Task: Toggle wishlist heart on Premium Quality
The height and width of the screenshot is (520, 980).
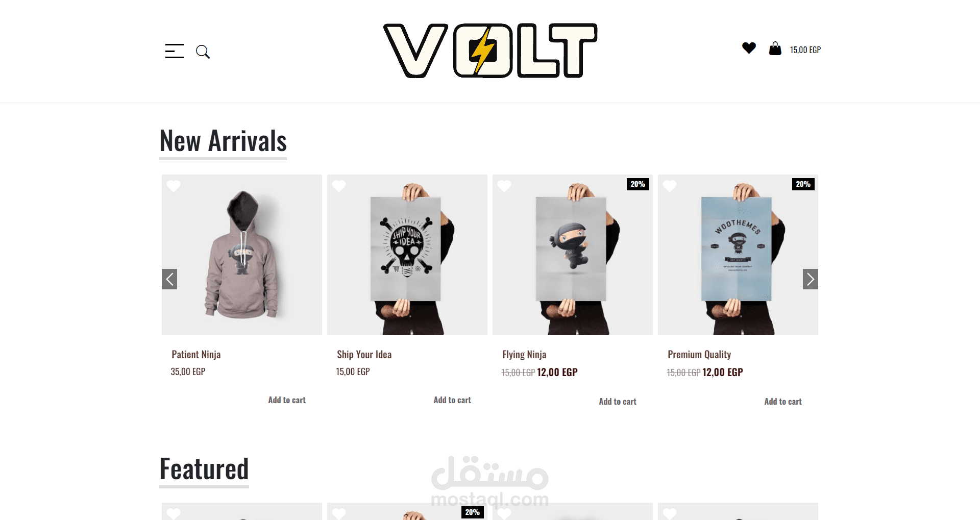Action: pos(670,186)
